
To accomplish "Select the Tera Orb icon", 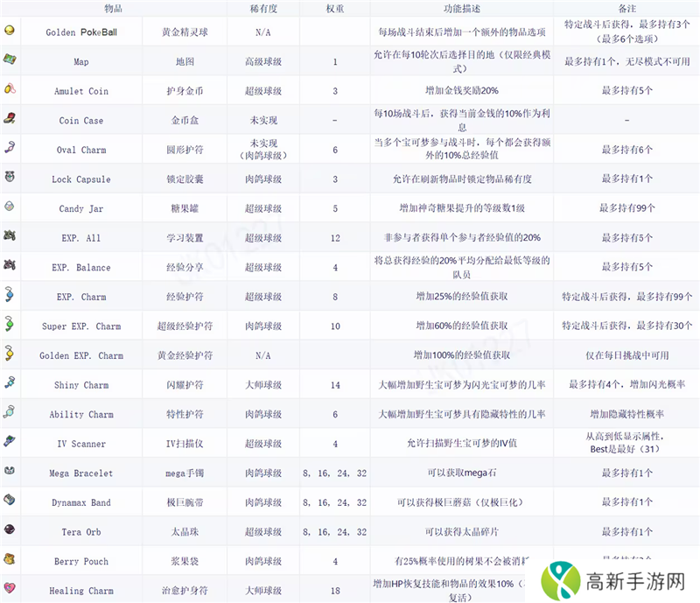I will pos(10,530).
